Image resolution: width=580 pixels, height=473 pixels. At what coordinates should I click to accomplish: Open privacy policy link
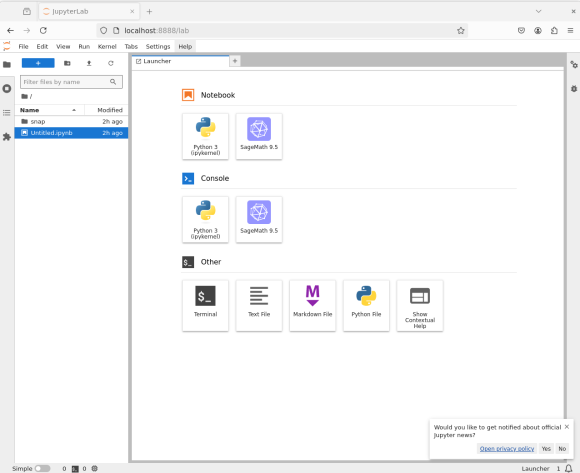507,449
